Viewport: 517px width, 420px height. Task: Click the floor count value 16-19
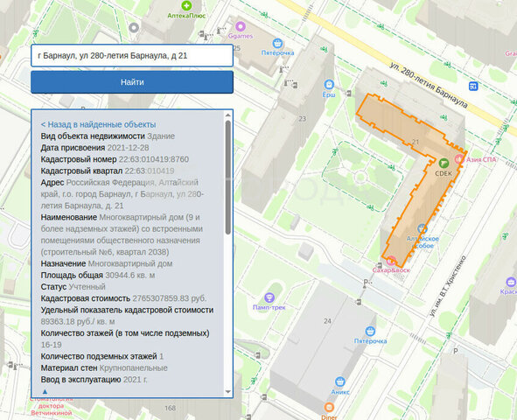pos(51,345)
